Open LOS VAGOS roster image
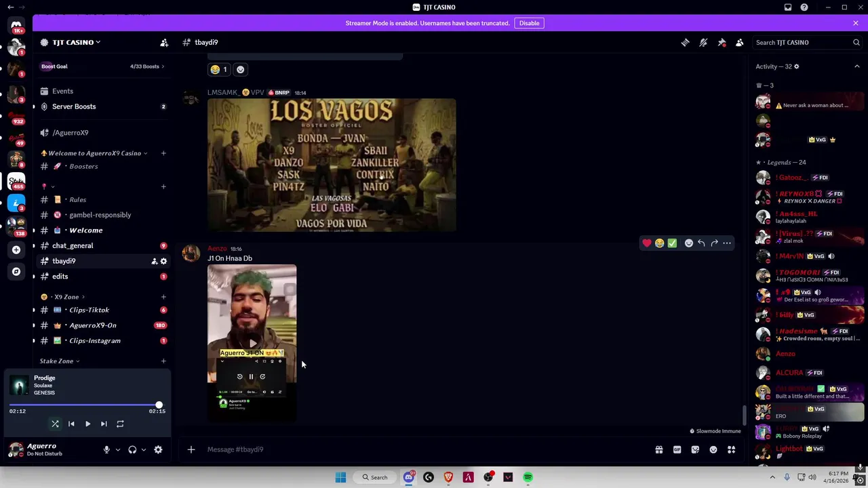The height and width of the screenshot is (488, 868). click(x=332, y=165)
